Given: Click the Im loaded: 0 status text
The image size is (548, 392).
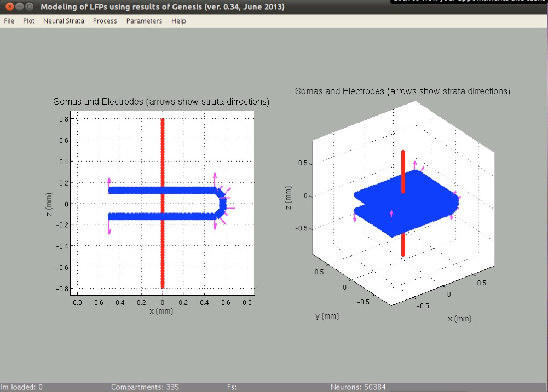Looking at the screenshot, I should point(21,387).
